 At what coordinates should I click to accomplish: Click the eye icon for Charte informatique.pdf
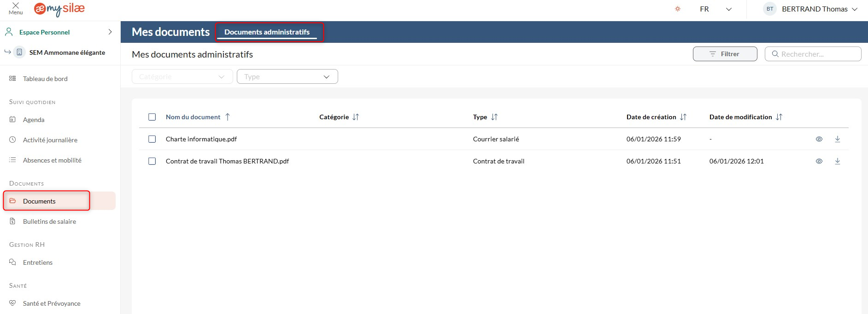pyautogui.click(x=819, y=139)
